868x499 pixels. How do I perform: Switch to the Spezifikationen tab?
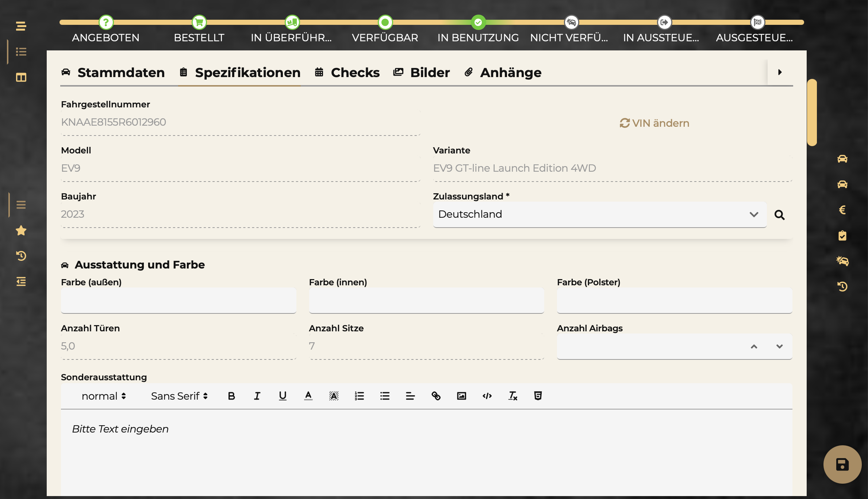[x=240, y=73]
